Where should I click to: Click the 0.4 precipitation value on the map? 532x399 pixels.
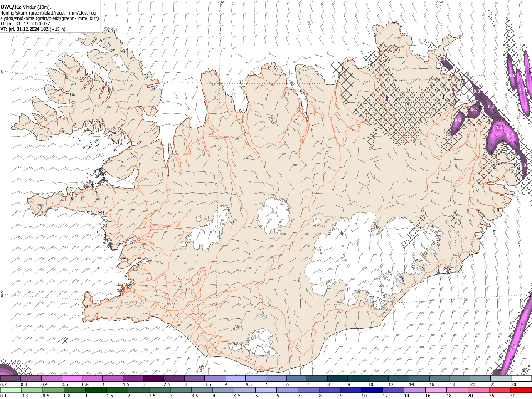pos(474,109)
